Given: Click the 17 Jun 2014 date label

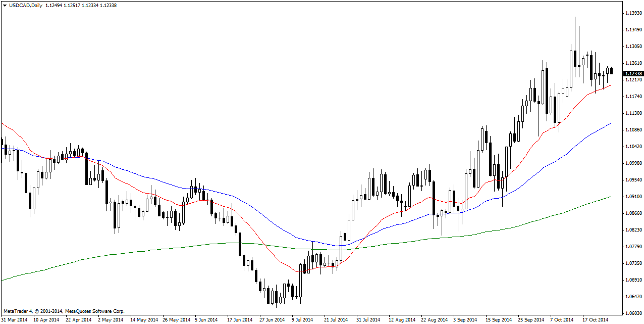Looking at the screenshot, I should 240,320.
